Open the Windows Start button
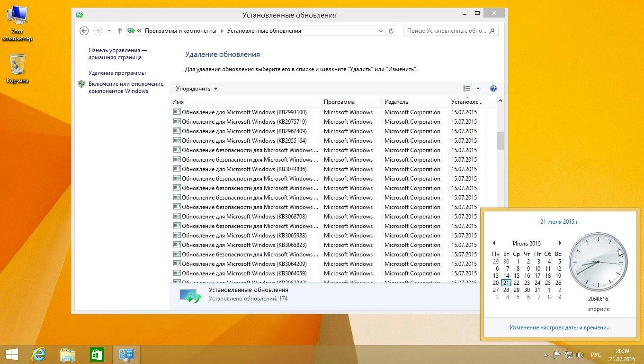The image size is (644, 364). (11, 355)
